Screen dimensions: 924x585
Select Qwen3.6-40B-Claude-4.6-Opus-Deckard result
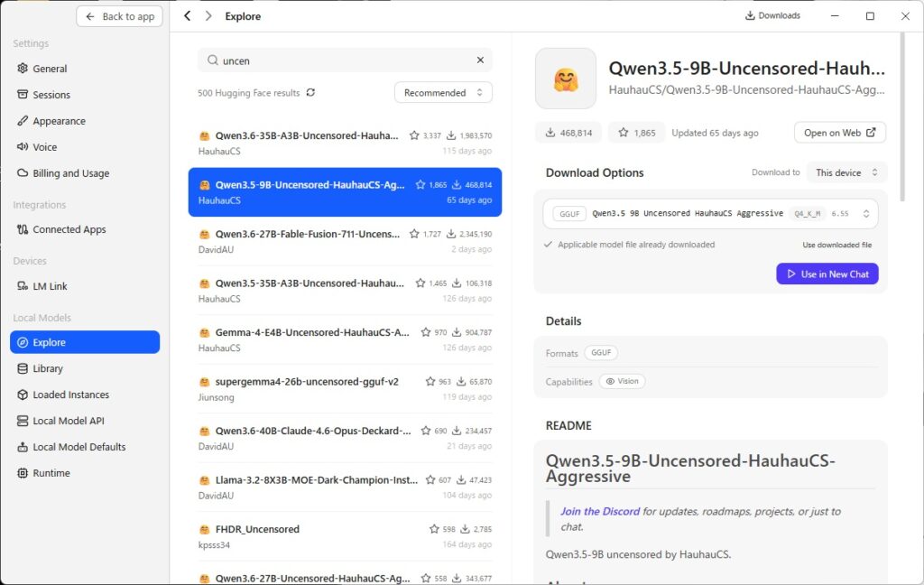coord(345,438)
